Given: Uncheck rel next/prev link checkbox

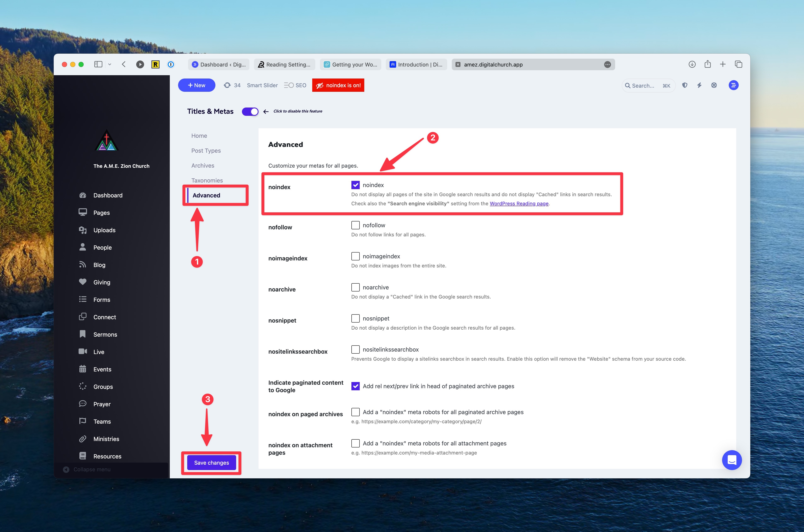Looking at the screenshot, I should click(356, 386).
